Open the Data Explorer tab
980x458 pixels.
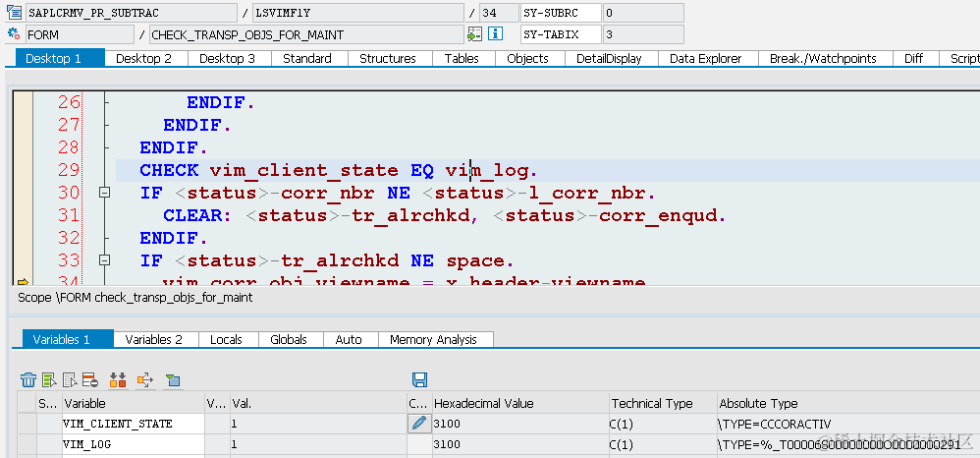(x=706, y=58)
